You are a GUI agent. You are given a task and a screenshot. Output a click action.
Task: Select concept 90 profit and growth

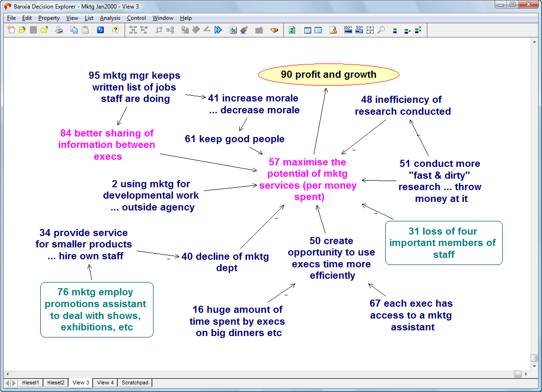click(x=328, y=75)
